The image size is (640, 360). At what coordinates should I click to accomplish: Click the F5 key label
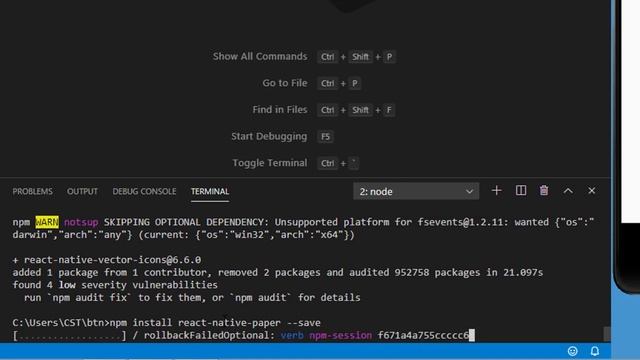pos(325,136)
